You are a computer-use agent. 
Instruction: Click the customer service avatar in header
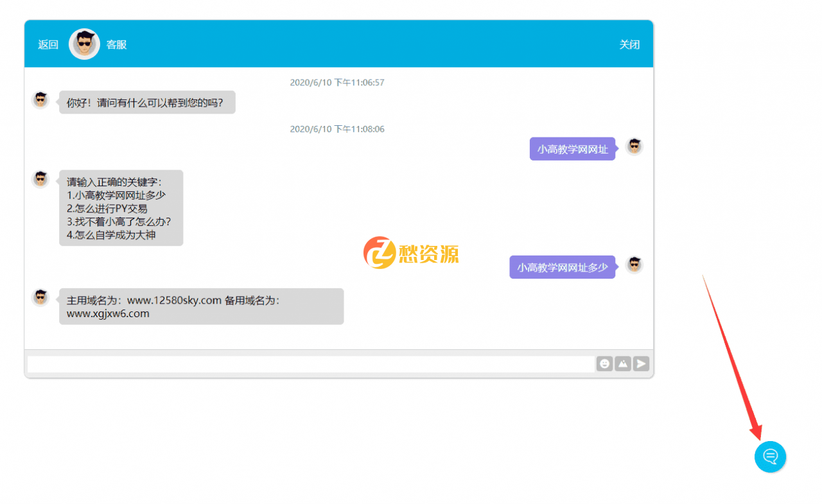coord(84,44)
